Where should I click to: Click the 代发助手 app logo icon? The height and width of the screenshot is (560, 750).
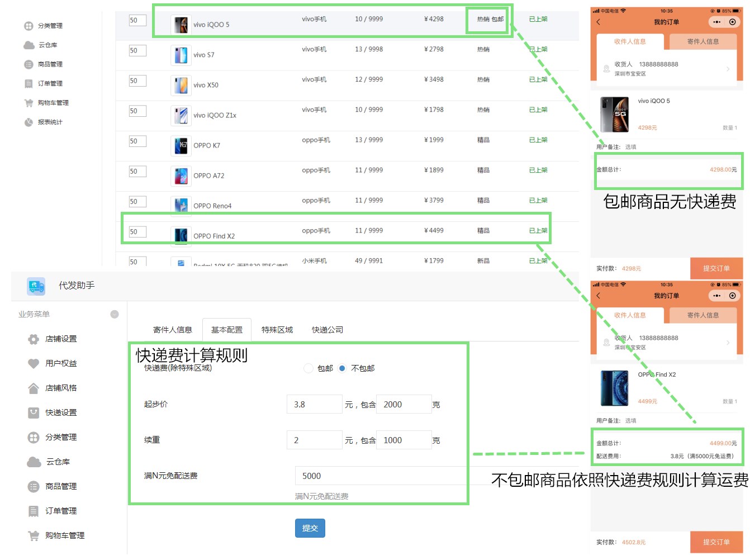tap(36, 286)
